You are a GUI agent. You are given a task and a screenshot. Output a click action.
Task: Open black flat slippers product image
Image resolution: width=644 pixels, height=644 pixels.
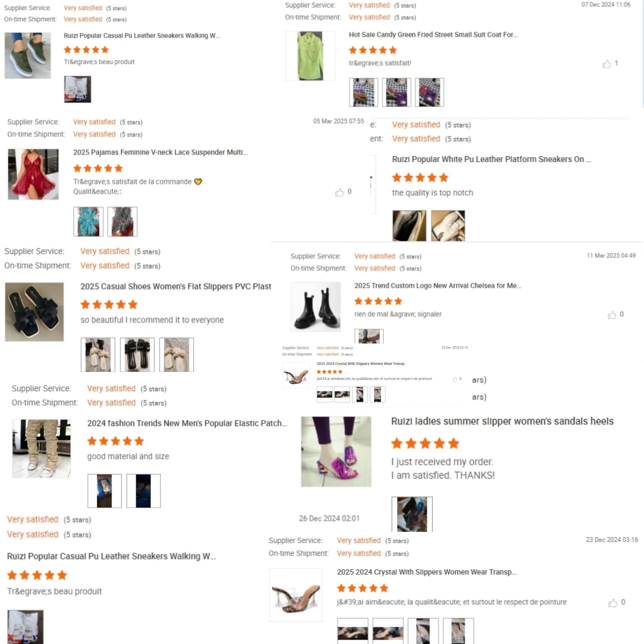pos(34,312)
